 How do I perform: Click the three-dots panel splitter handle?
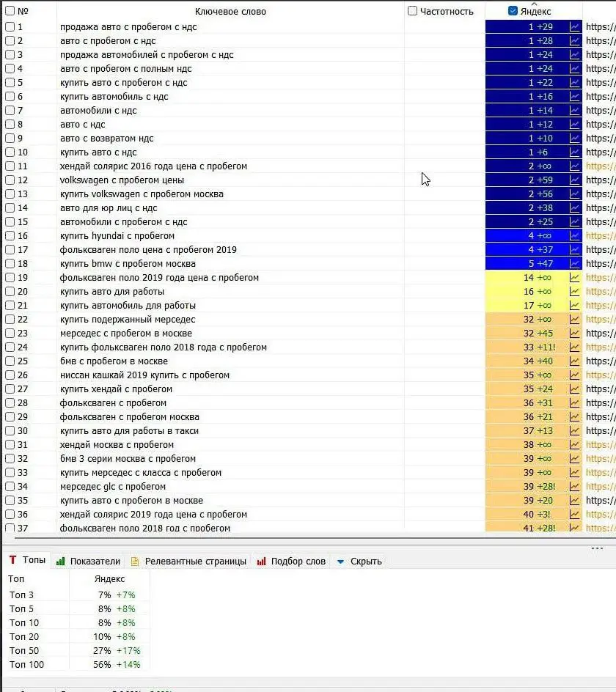[x=597, y=548]
